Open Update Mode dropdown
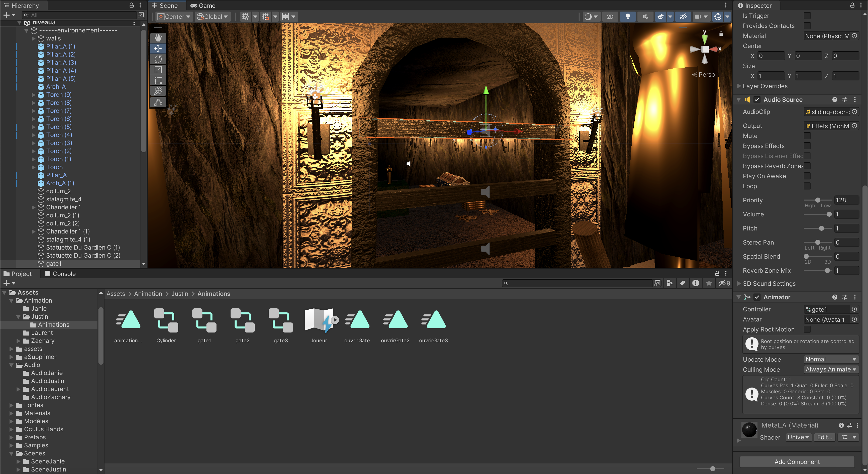Viewport: 868px width, 474px height. click(x=830, y=359)
